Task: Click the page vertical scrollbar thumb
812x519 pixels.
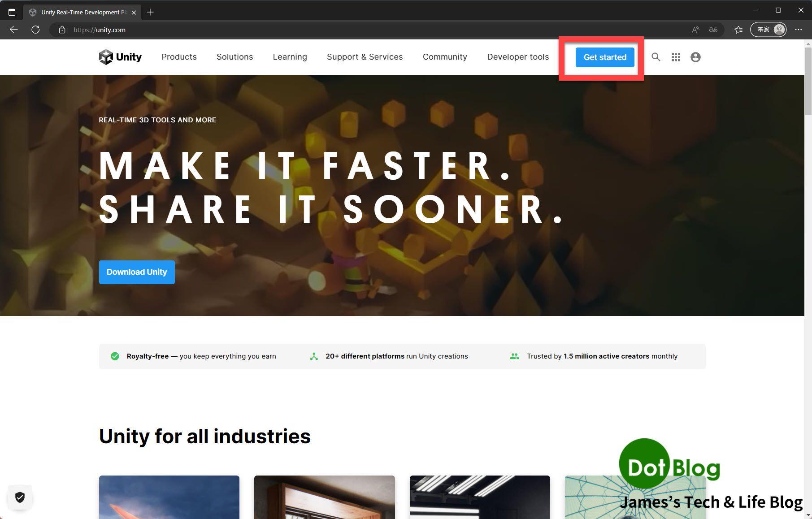Action: tap(808, 81)
